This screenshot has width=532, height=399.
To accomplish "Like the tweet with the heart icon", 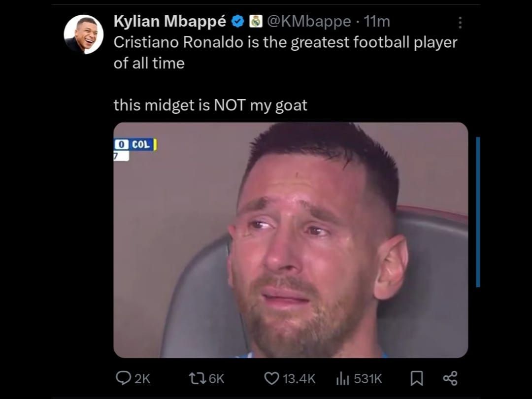I will pyautogui.click(x=271, y=378).
